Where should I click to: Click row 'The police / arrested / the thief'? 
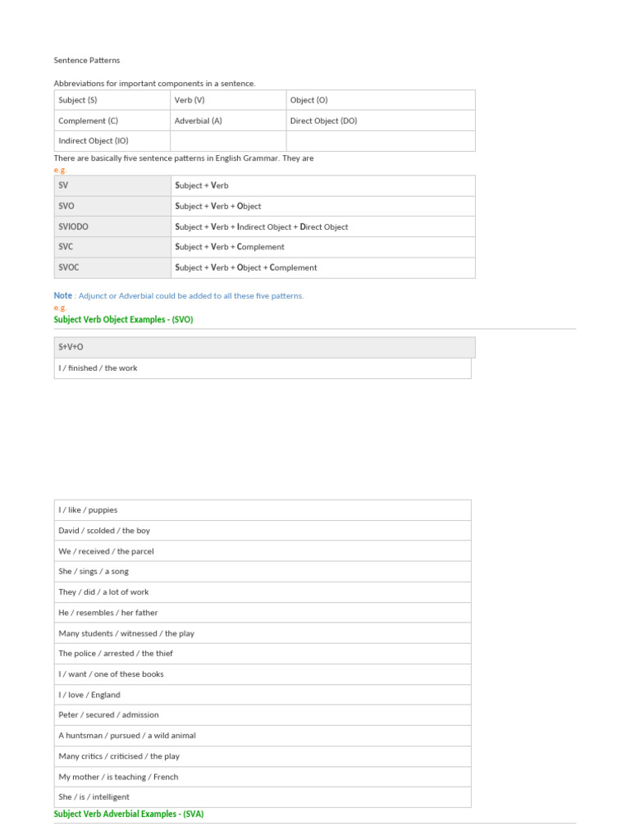[x=262, y=654]
